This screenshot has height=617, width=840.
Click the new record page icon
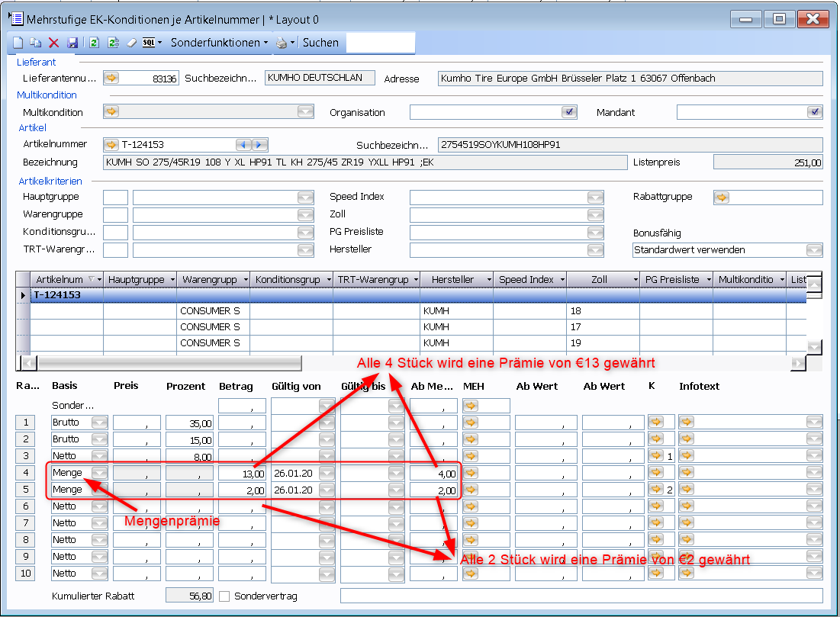18,43
